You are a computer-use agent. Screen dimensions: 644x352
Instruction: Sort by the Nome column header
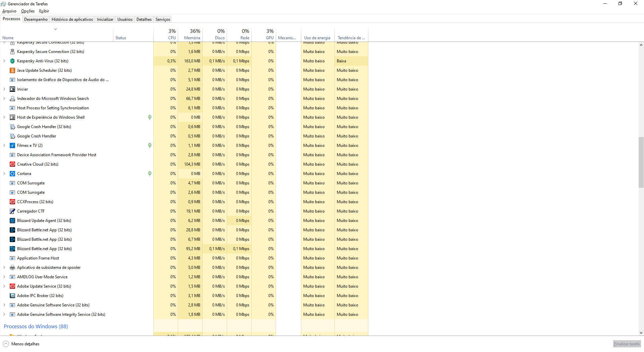point(57,35)
